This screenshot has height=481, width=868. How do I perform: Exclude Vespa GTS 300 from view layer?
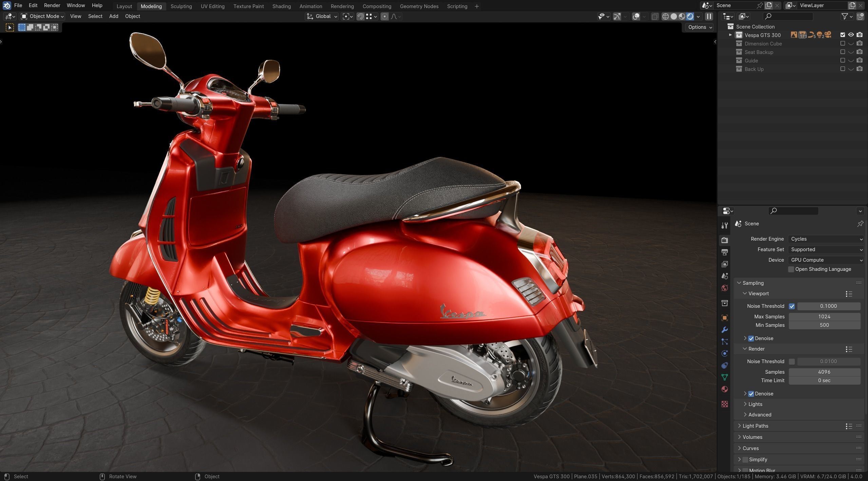843,35
